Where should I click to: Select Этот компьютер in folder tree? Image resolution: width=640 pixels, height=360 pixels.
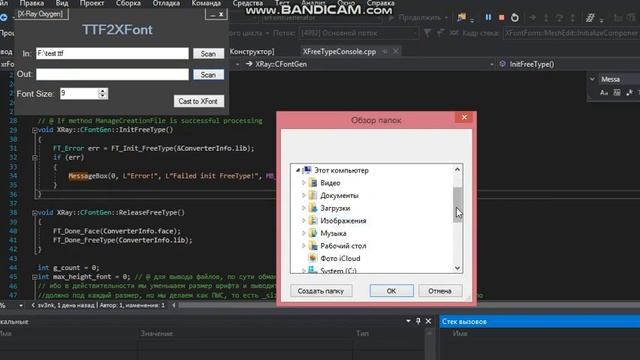(x=341, y=170)
